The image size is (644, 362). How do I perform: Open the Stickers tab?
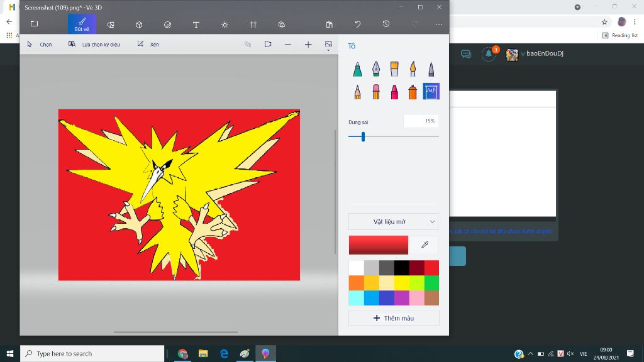167,25
